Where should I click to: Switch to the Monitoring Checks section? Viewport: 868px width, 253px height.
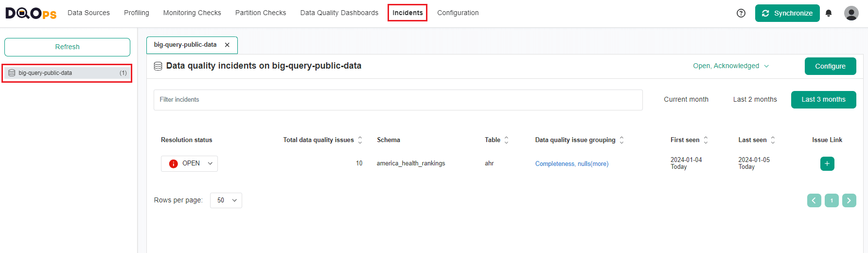coord(192,13)
